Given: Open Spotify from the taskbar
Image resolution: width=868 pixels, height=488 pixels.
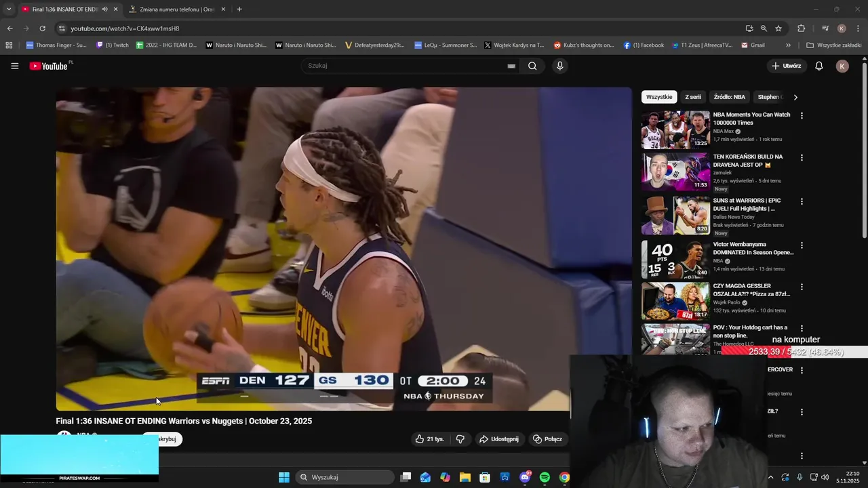Looking at the screenshot, I should pyautogui.click(x=545, y=477).
